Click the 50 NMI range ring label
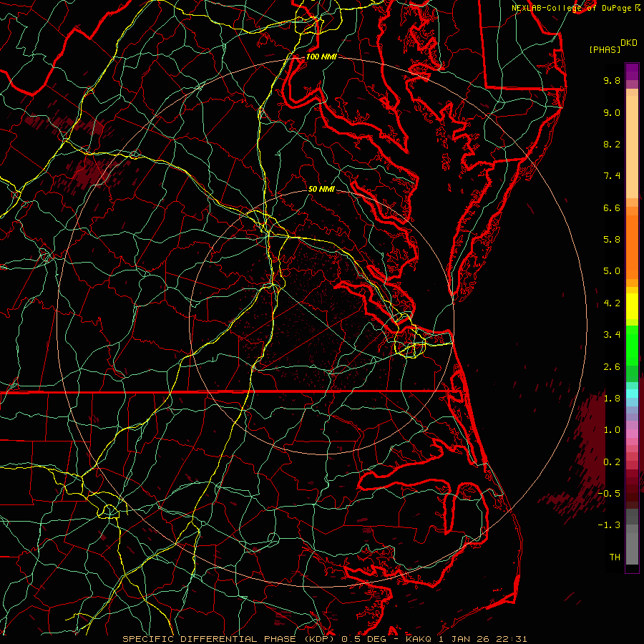 pyautogui.click(x=321, y=189)
